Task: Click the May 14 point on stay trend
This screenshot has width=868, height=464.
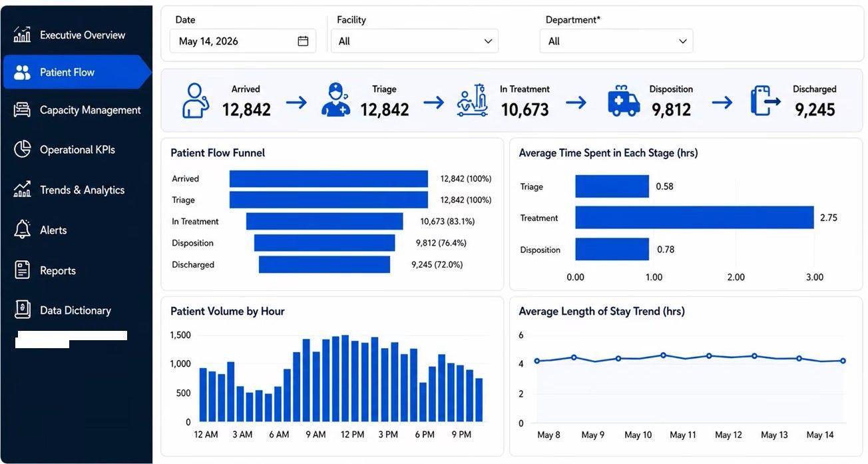Action: point(843,361)
